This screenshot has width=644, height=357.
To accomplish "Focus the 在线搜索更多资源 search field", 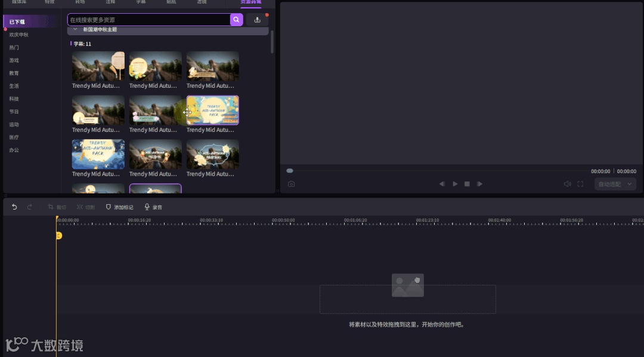I will click(x=149, y=20).
